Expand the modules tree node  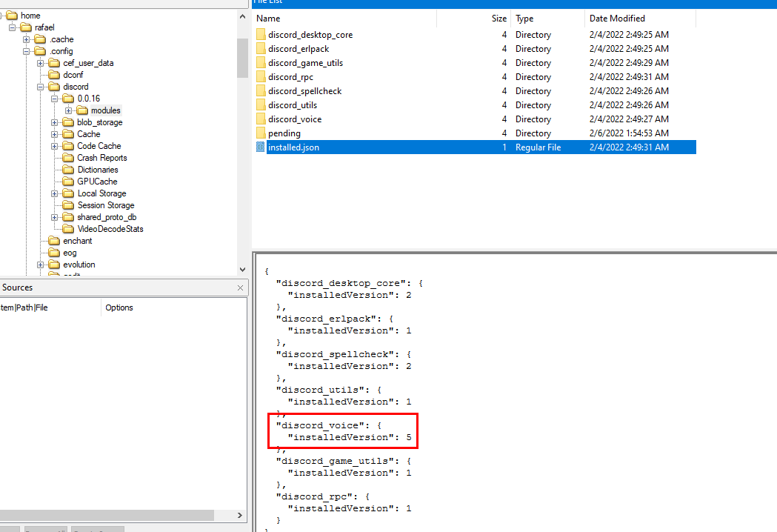pyautogui.click(x=68, y=110)
